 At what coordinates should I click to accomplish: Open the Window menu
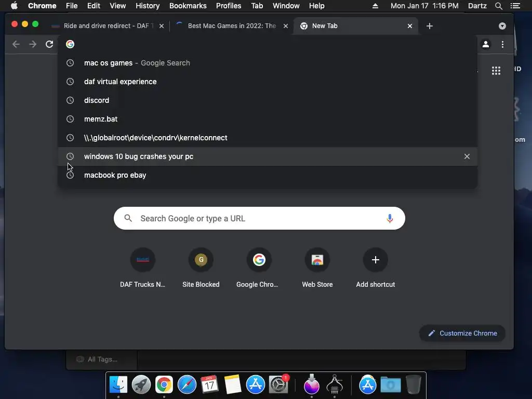[x=286, y=6]
